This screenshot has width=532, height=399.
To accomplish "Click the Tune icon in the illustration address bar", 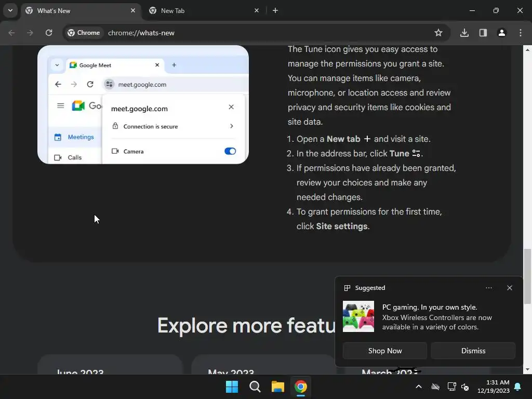I will point(109,84).
